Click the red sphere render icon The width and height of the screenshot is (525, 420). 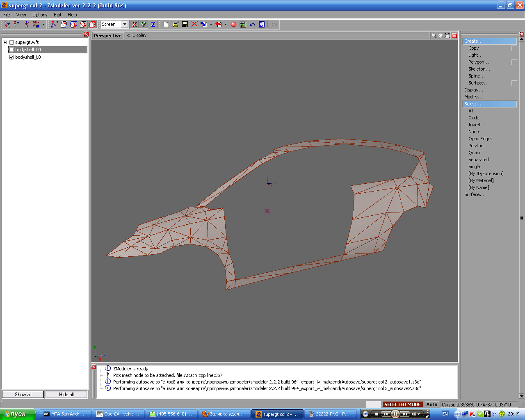coord(233,25)
